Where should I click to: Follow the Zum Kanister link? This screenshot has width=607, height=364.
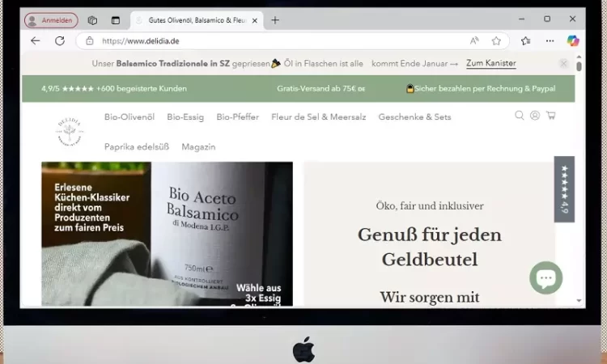[x=491, y=63]
